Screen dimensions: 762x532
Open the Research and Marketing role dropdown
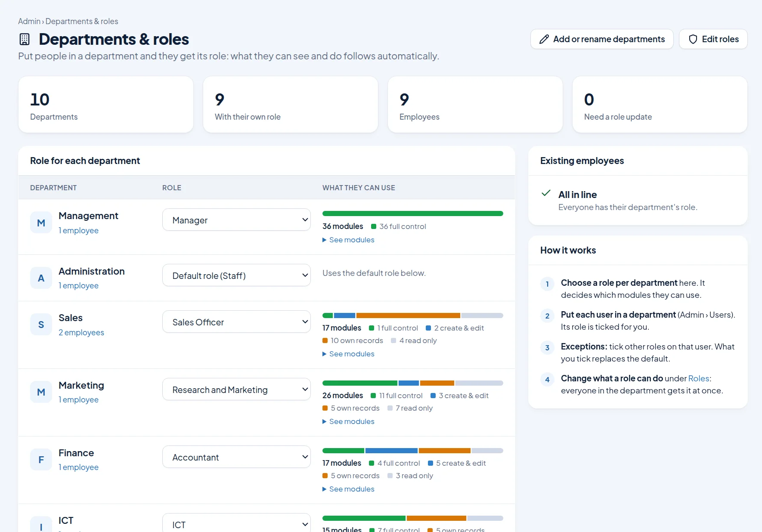coord(236,390)
